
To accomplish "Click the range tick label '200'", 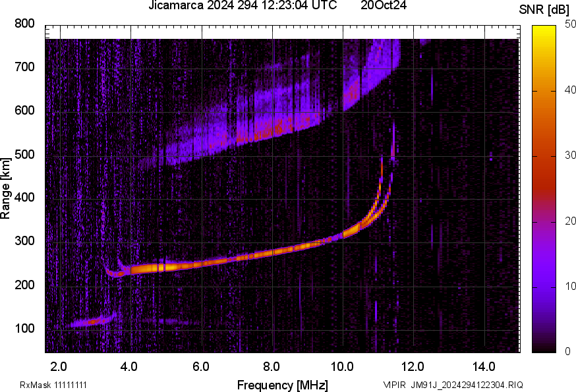I will pyautogui.click(x=24, y=285).
